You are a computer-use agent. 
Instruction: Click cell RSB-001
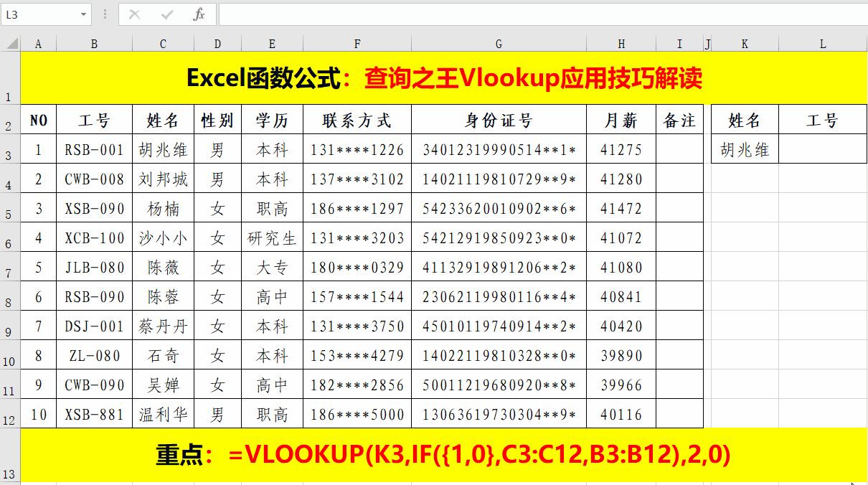pyautogui.click(x=95, y=149)
